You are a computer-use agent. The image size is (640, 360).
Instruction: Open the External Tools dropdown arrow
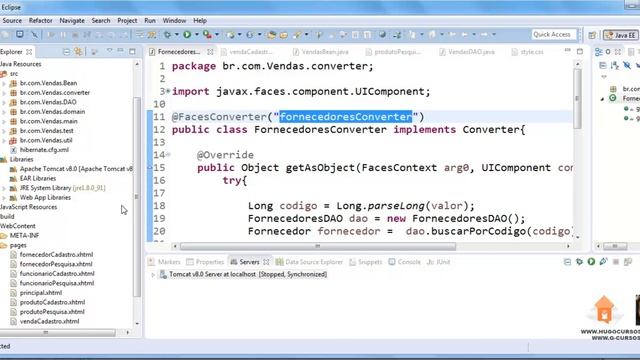point(217,35)
